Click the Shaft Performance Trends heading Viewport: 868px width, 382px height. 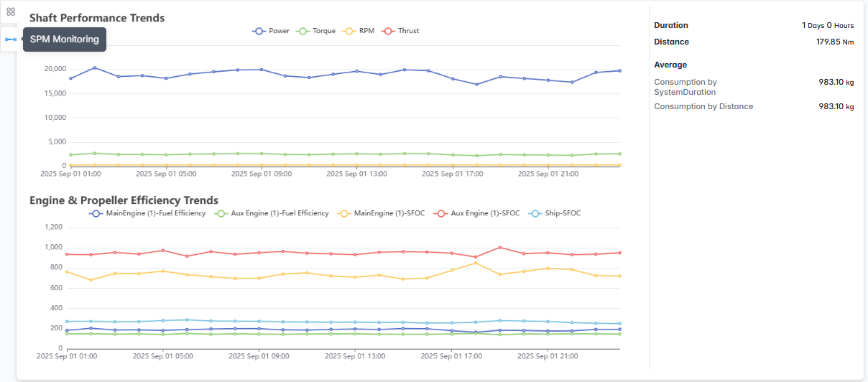tap(97, 18)
